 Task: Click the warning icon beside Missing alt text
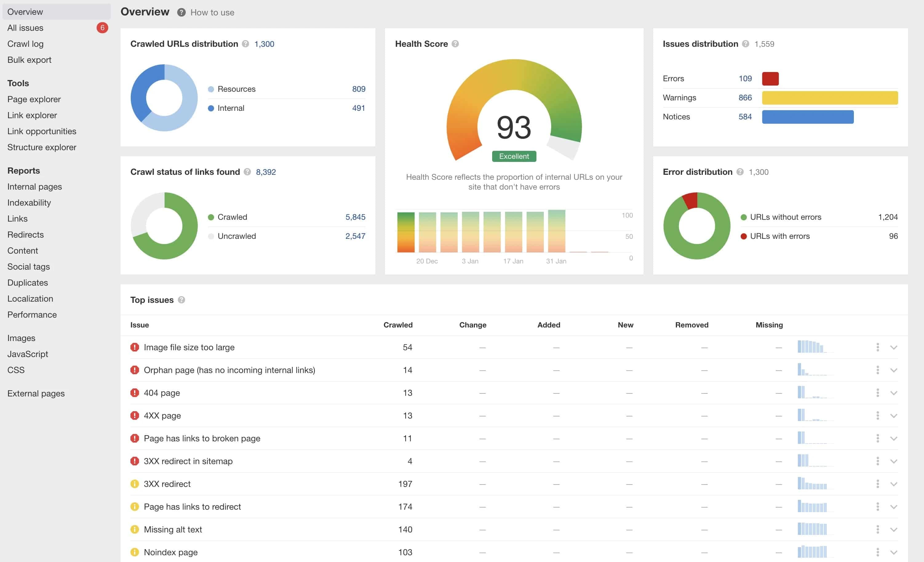pyautogui.click(x=135, y=529)
